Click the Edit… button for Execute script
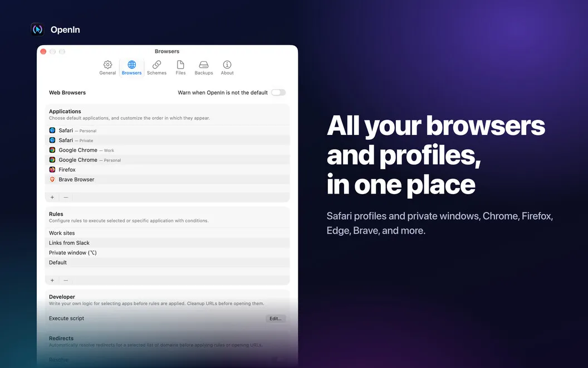Image resolution: width=588 pixels, height=368 pixels. [276, 318]
